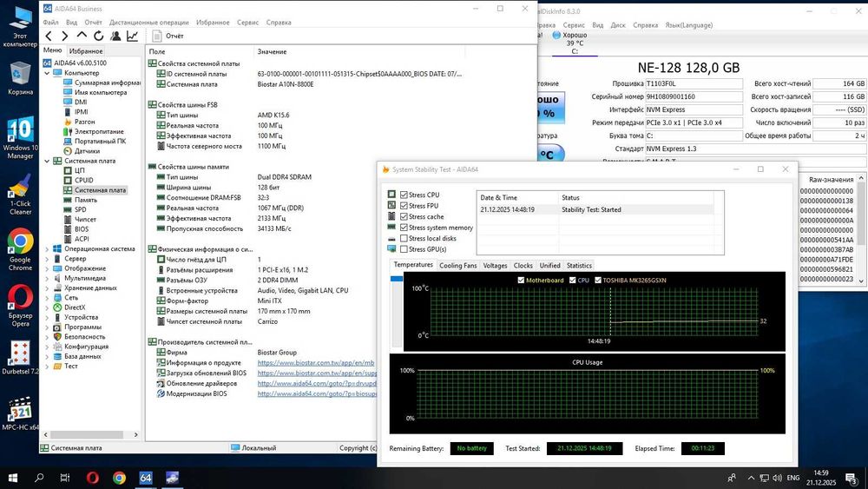The width and height of the screenshot is (868, 489).
Task: Click the blue temperature graph scale slider
Action: [x=397, y=279]
